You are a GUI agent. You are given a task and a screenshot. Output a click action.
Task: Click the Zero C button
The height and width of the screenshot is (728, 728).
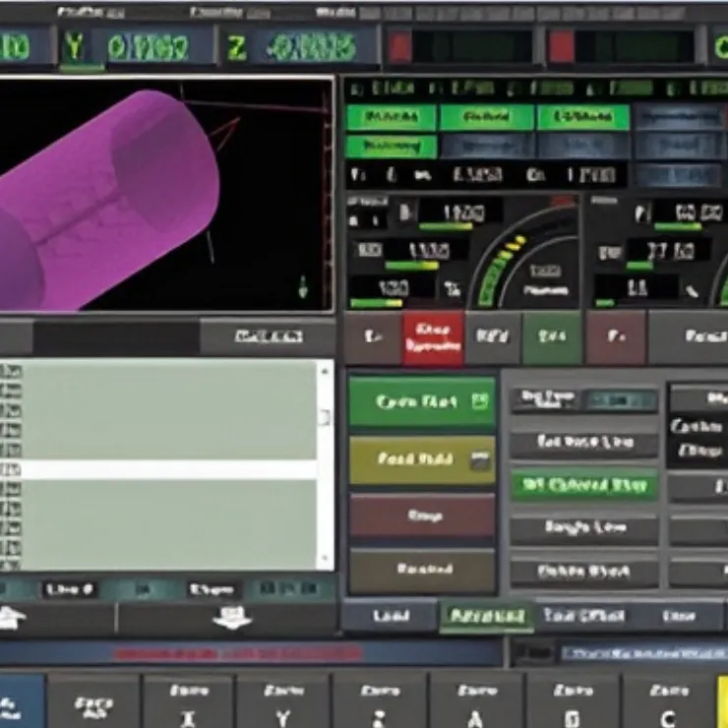(x=667, y=700)
